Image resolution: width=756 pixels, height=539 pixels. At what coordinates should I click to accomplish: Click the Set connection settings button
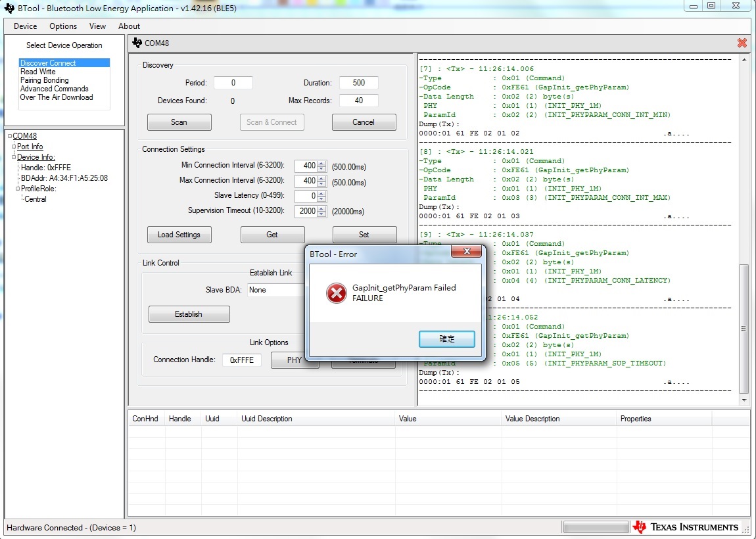pyautogui.click(x=364, y=234)
